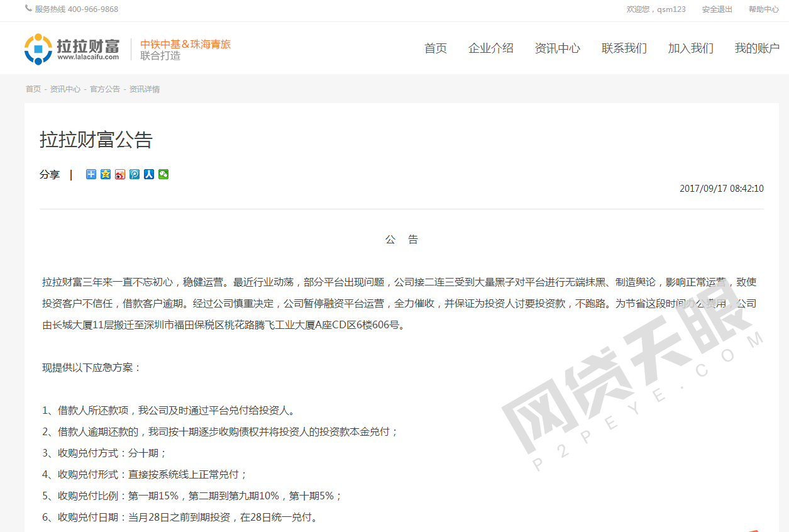Click 中铁中基&珠海青旅 orange tagline

[x=185, y=44]
